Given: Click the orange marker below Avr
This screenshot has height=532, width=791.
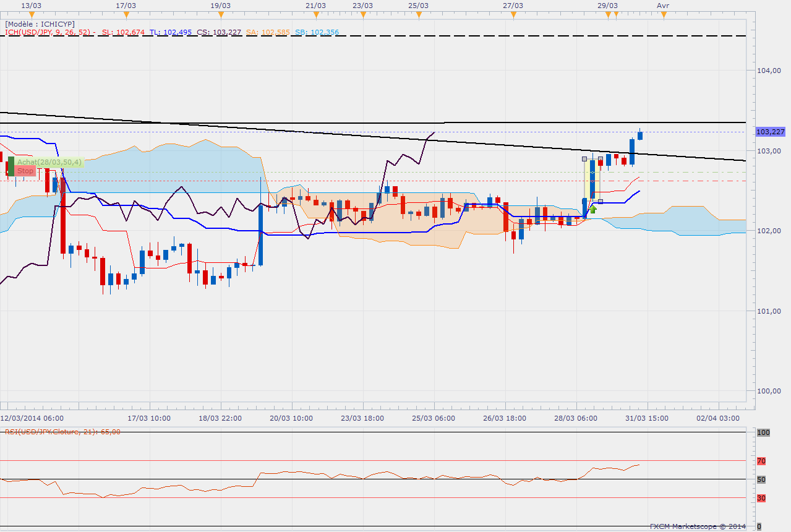Looking at the screenshot, I should click(663, 14).
